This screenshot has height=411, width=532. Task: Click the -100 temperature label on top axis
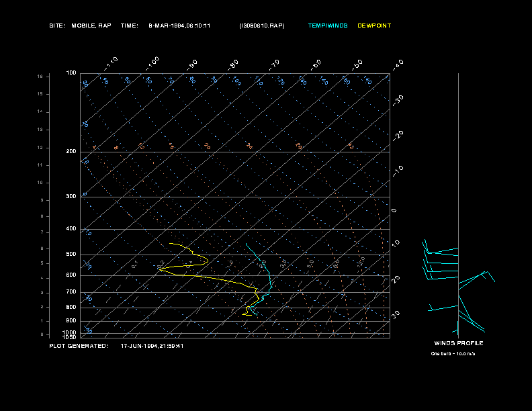(x=152, y=64)
